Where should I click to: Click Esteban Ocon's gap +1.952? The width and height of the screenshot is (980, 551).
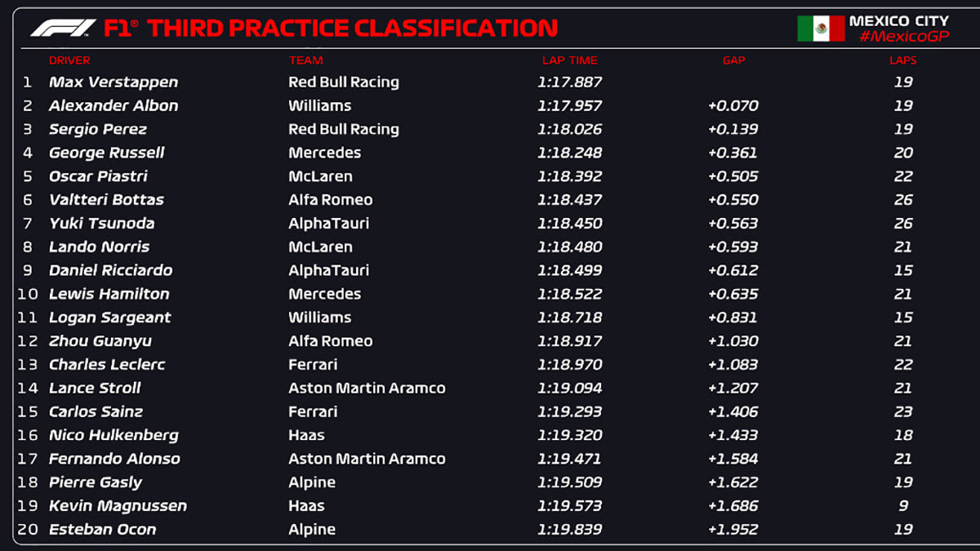(x=733, y=530)
